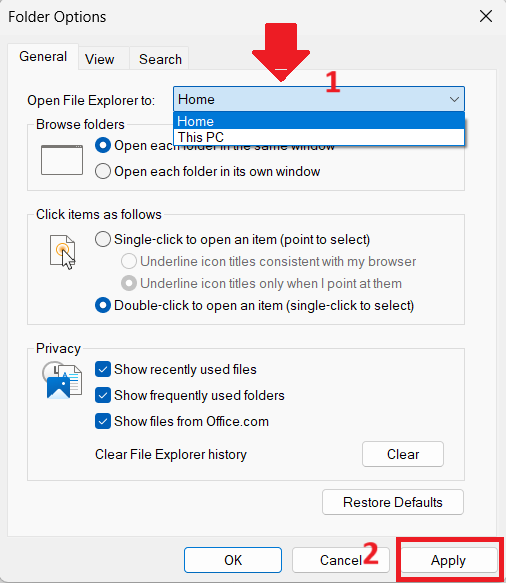
Task: Clear File Explorer history with Clear button
Action: [403, 454]
